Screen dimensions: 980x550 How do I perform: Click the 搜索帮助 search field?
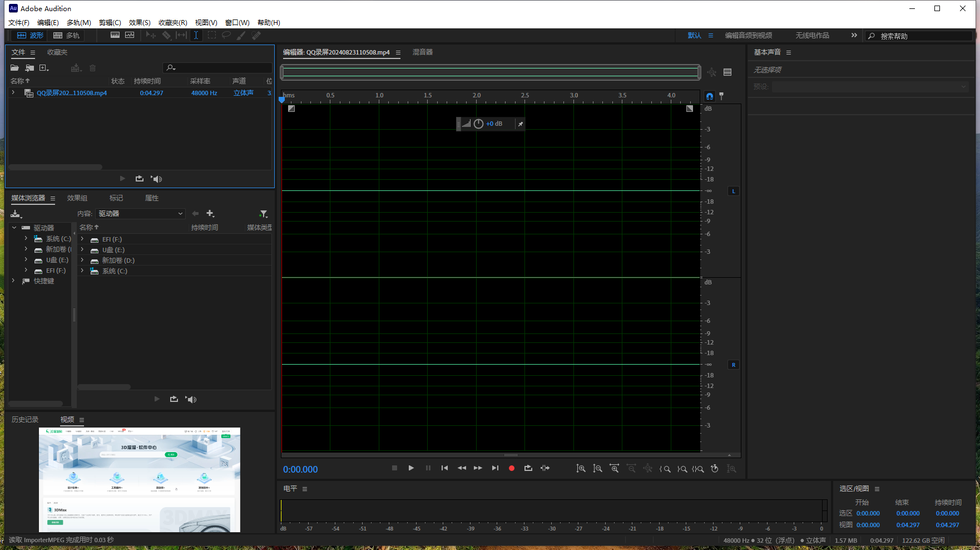pyautogui.click(x=918, y=35)
